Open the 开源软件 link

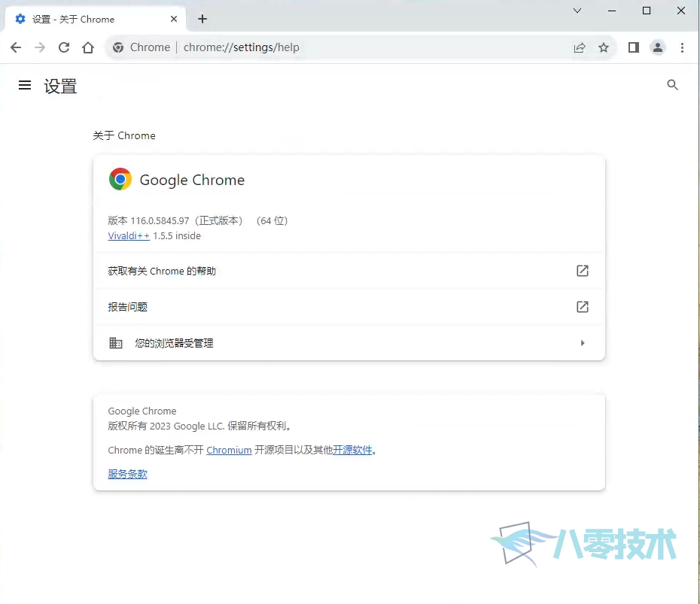click(352, 450)
